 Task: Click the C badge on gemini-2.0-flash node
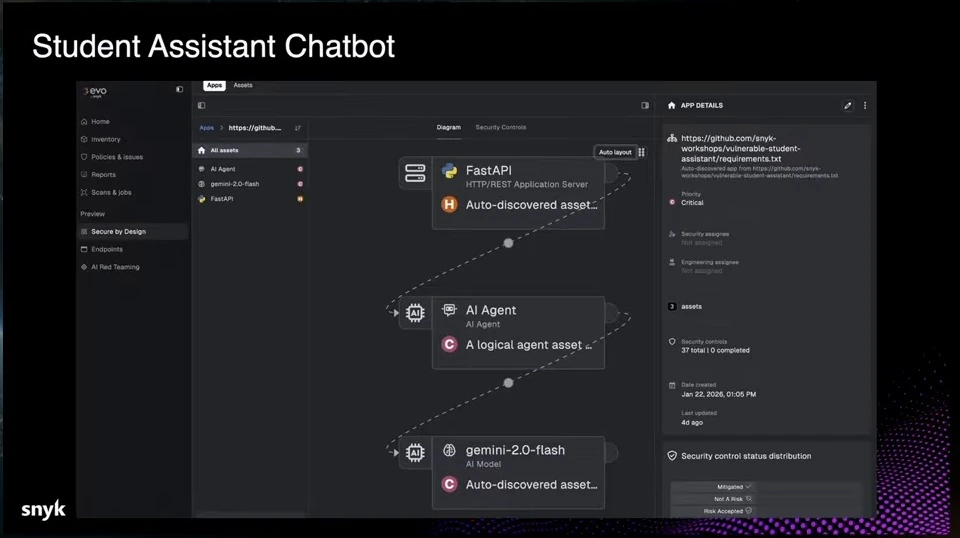pos(449,484)
